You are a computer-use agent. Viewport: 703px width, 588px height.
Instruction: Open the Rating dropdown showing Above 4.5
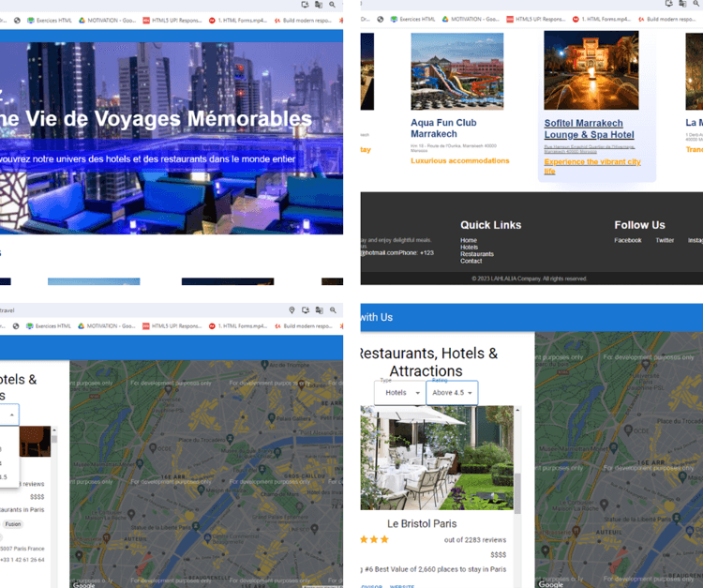pyautogui.click(x=452, y=392)
